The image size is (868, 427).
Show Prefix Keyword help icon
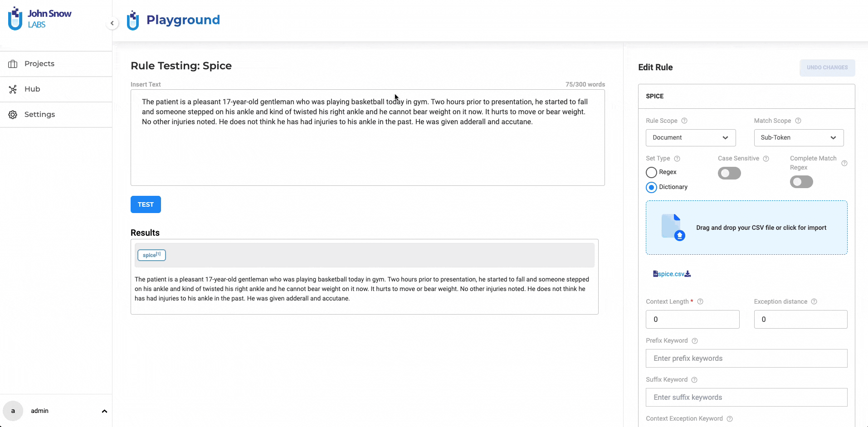pyautogui.click(x=695, y=341)
